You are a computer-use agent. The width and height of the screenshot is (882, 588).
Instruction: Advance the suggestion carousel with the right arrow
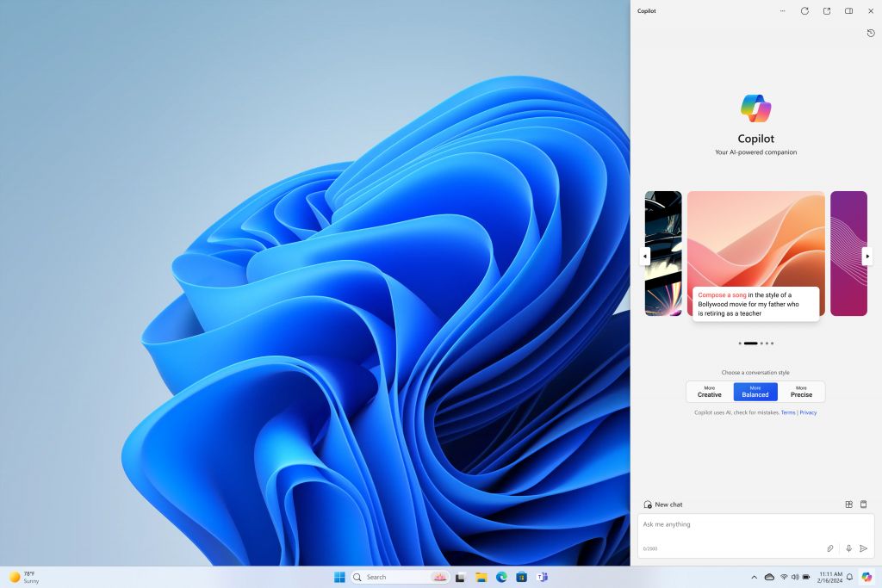click(x=866, y=255)
